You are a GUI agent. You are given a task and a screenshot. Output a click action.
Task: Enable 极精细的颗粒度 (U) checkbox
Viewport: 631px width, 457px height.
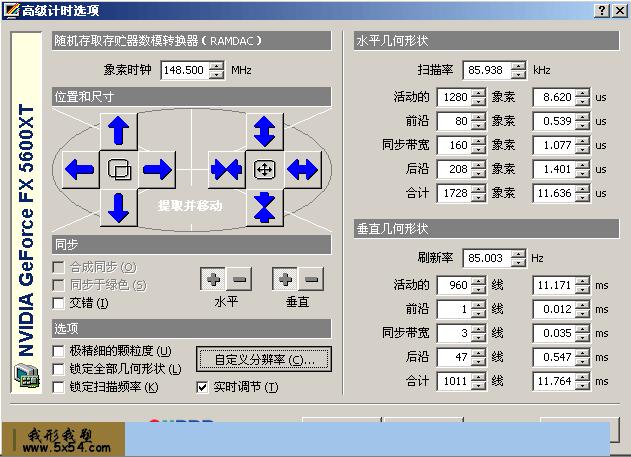tap(58, 351)
